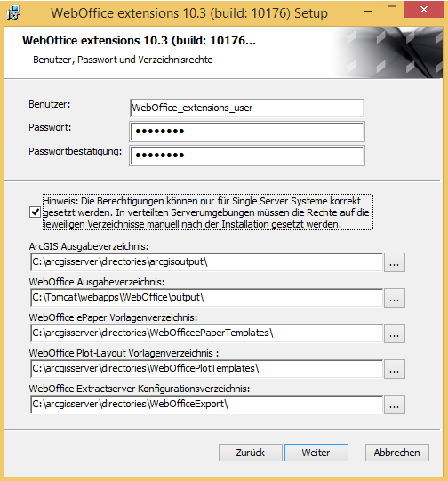This screenshot has width=448, height=481.
Task: Minimize the Setup window
Action: [x=368, y=12]
